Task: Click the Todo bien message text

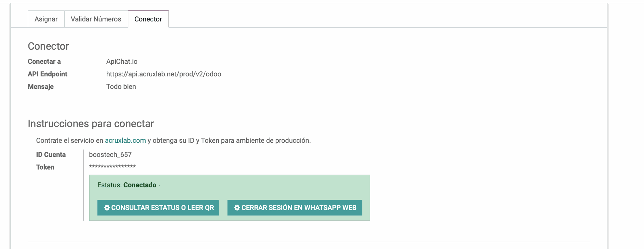Action: (121, 87)
